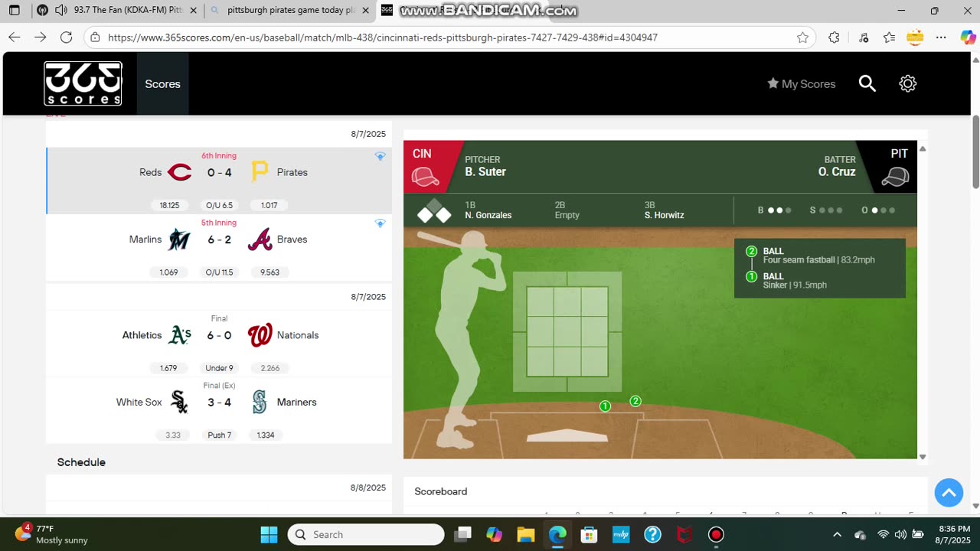The image size is (980, 551).
Task: Click the Nationals team logo
Action: tap(260, 335)
